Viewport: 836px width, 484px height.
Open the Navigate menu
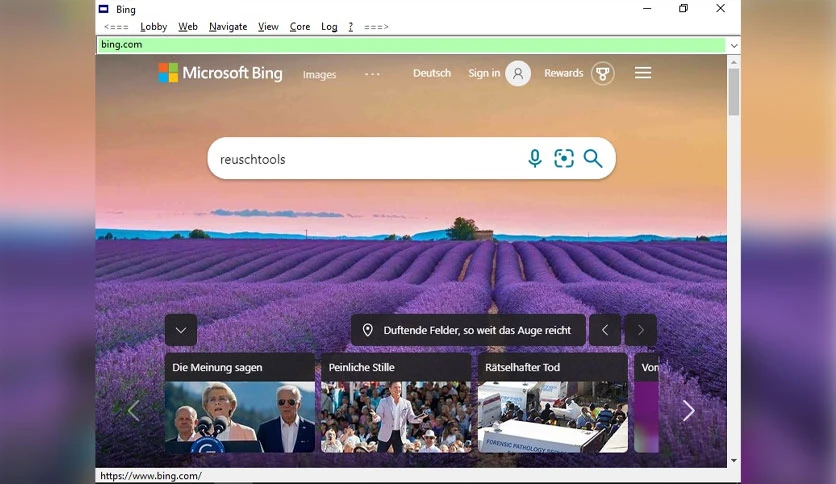[x=228, y=27]
